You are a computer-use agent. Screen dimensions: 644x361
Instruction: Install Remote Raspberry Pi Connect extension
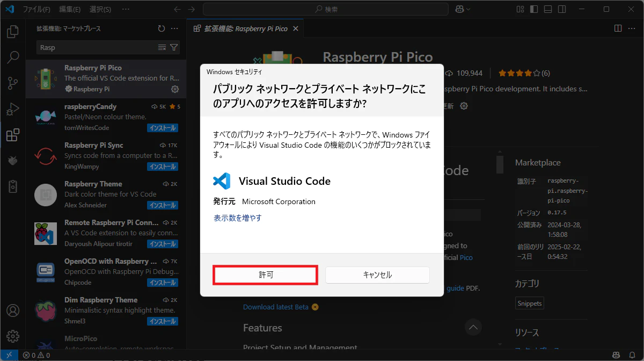point(163,244)
